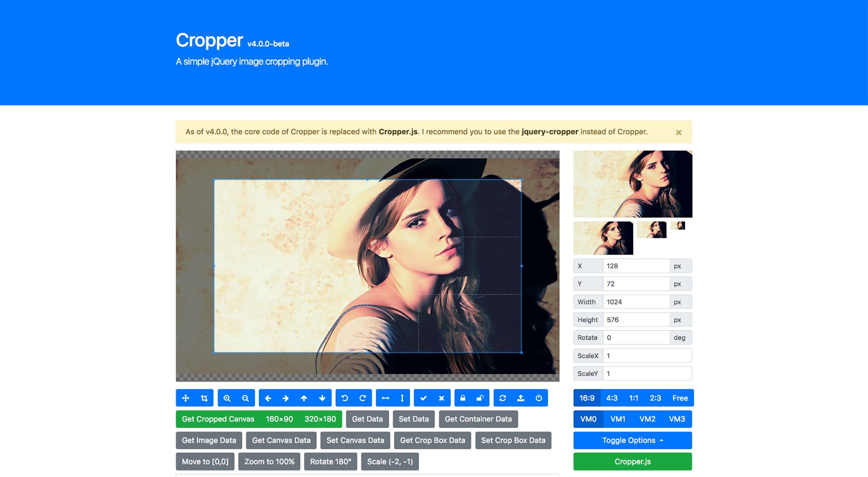Select the 16:9 aspect ratio option
The width and height of the screenshot is (868, 477).
(x=587, y=398)
